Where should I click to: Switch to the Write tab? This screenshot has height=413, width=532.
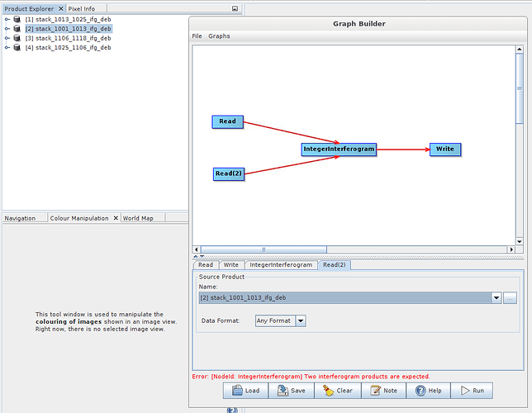tap(231, 264)
